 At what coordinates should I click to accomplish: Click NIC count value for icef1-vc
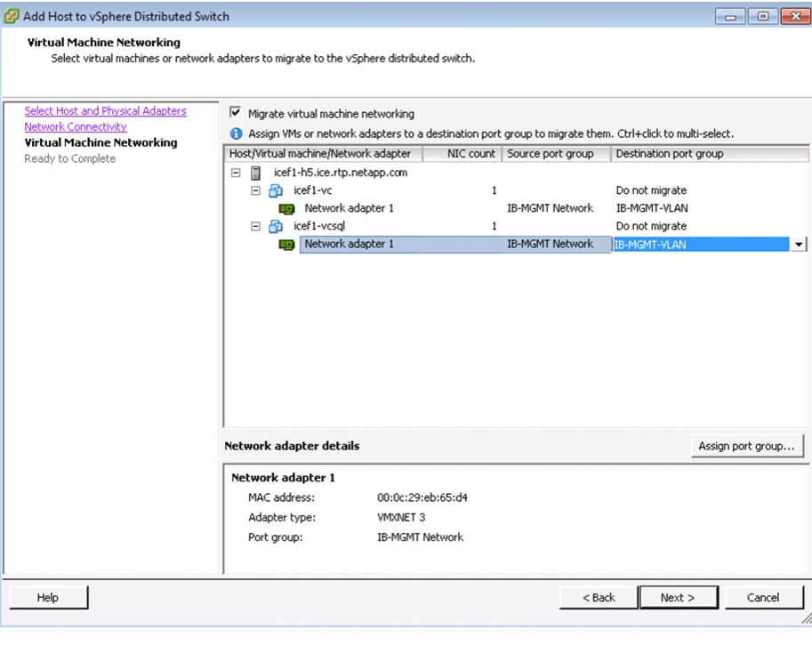tap(494, 190)
